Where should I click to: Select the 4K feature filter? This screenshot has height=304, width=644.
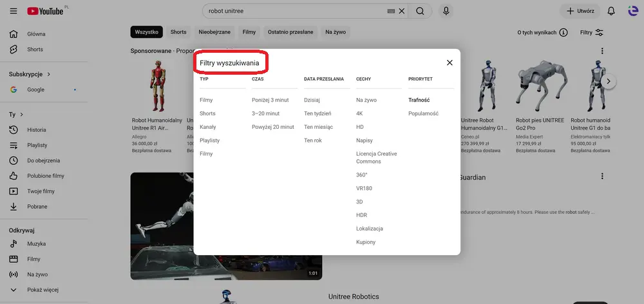coord(359,113)
